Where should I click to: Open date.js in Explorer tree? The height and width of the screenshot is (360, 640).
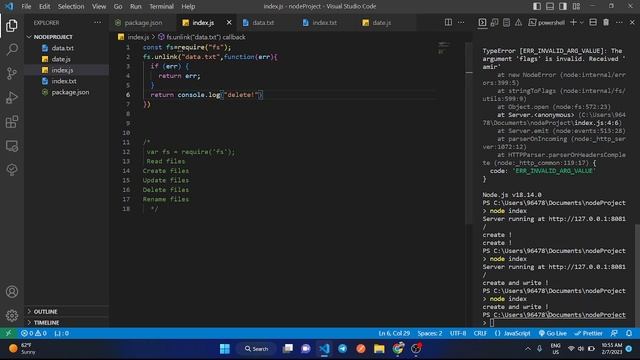click(67, 59)
